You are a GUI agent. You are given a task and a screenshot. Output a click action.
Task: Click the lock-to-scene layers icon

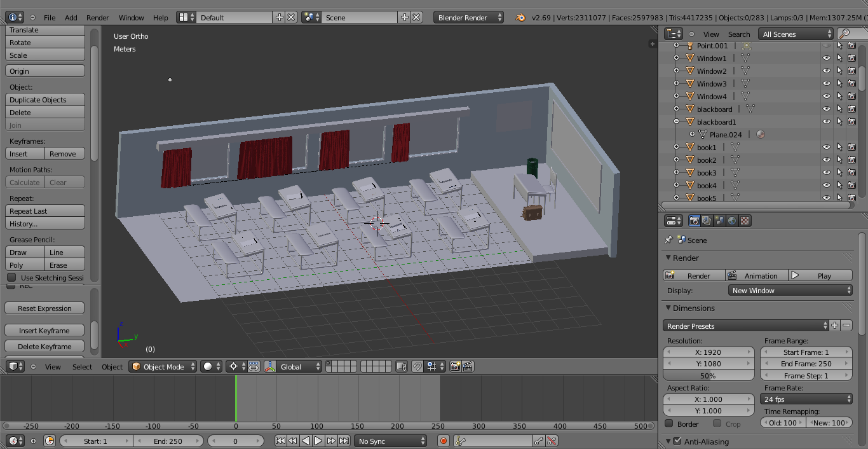tap(401, 366)
